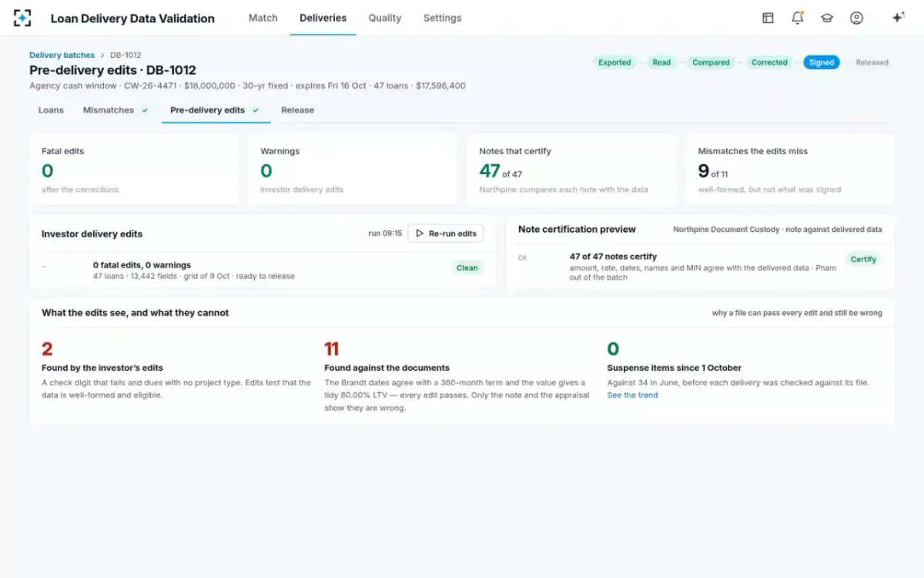Viewport: 924px width, 578px height.
Task: Click What the edits see heading
Action: (x=135, y=313)
